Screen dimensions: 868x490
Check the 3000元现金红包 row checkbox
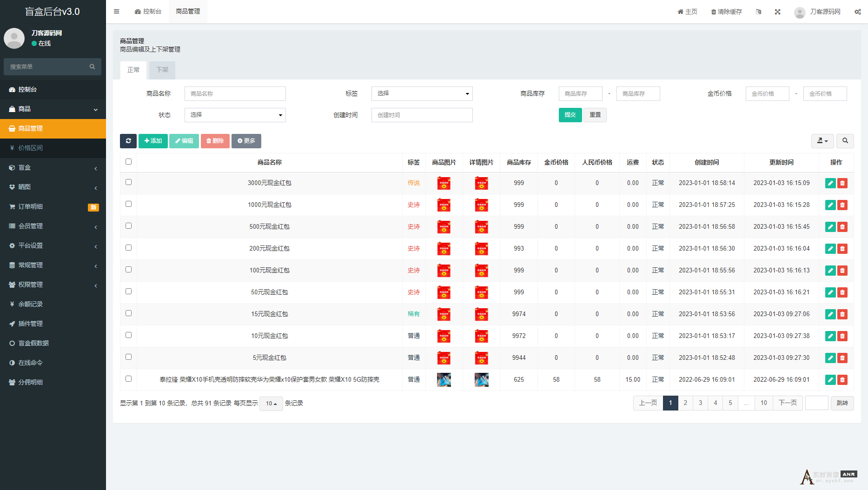(x=128, y=182)
